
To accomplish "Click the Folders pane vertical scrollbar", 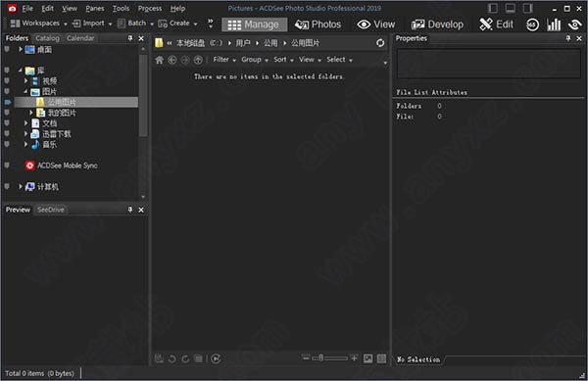I will tap(143, 96).
